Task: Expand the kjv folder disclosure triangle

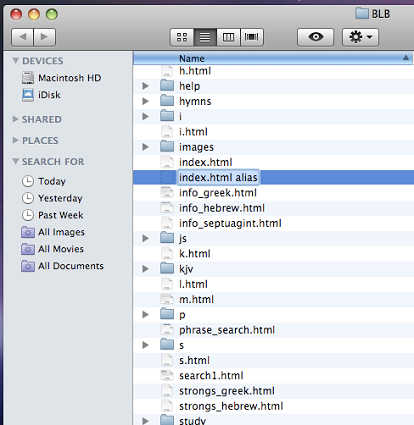Action: point(146,269)
